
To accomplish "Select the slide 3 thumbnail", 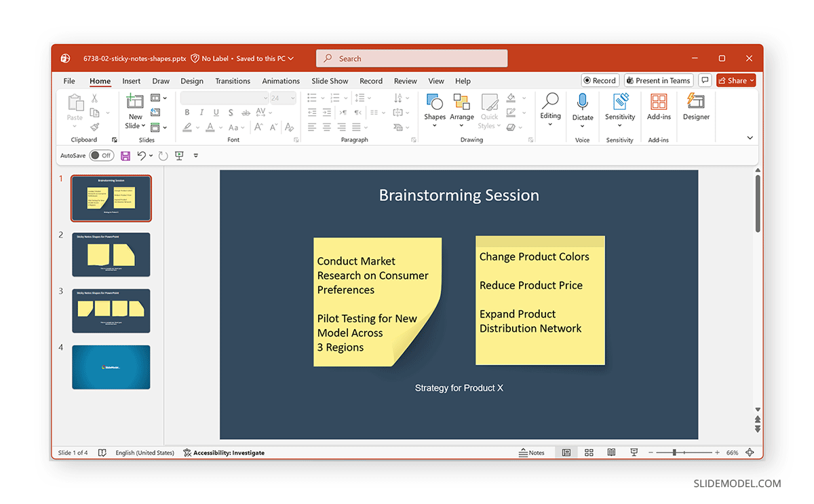I will pos(111,311).
